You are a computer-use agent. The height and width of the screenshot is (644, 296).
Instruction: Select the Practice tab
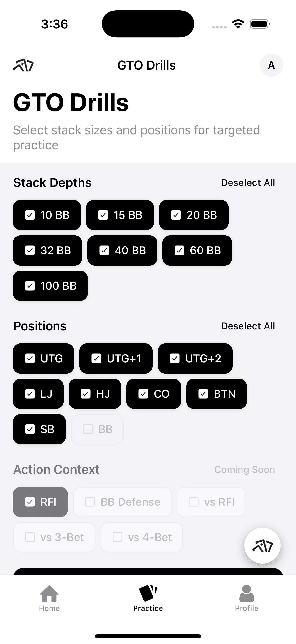(x=148, y=598)
